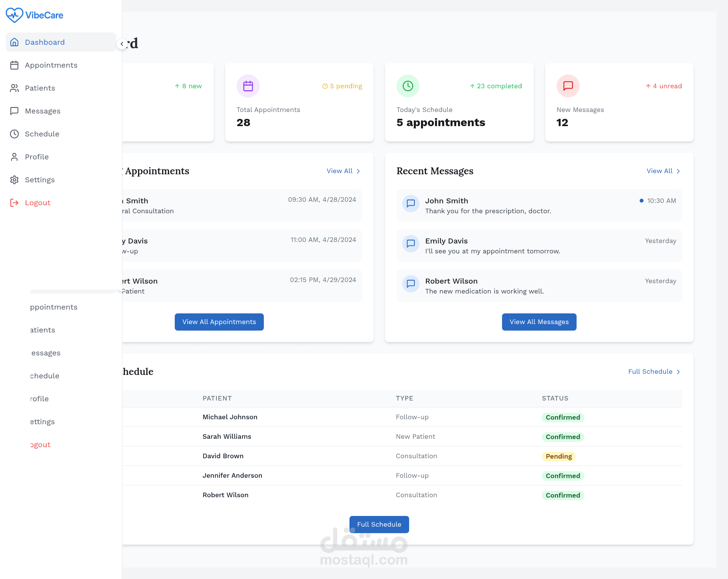
Task: Select Messages in the sidebar menu
Action: [x=61, y=111]
